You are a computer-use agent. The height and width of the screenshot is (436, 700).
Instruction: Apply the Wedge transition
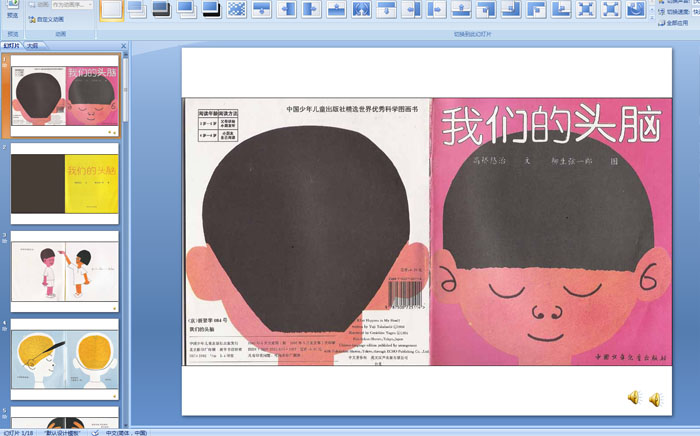(x=362, y=9)
